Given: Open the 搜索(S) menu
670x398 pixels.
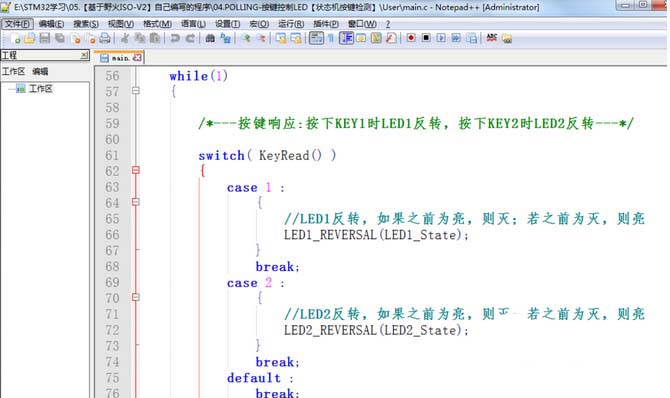Looking at the screenshot, I should (86, 24).
